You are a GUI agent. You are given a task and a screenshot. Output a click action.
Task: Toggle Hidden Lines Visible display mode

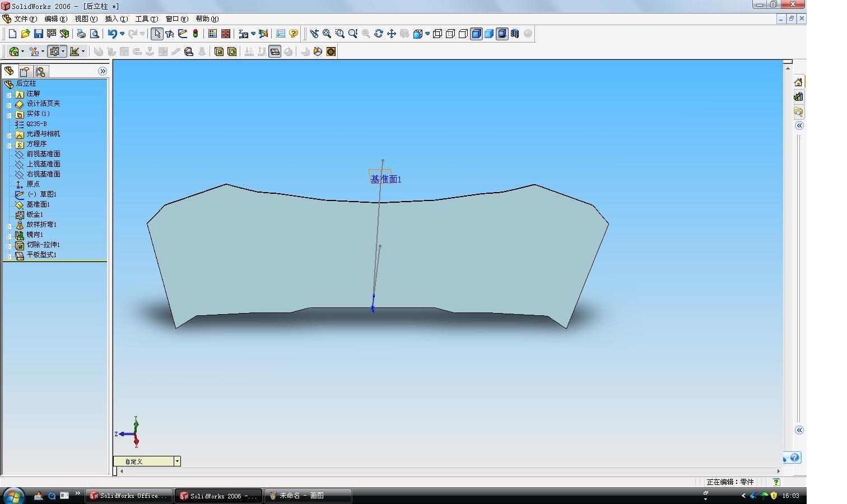click(x=450, y=34)
